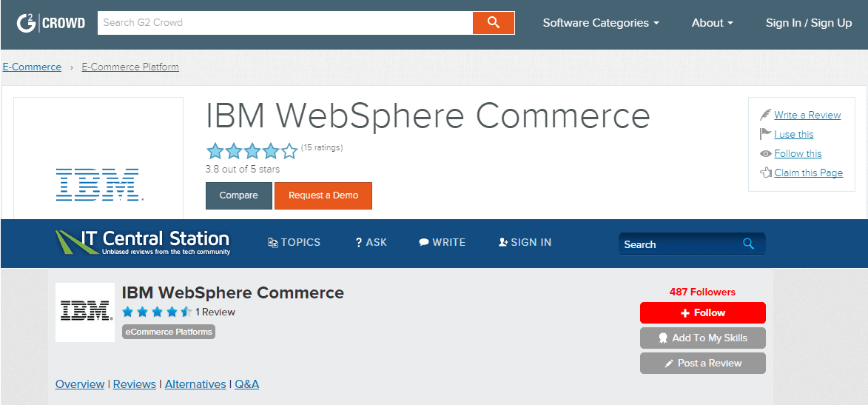Viewport: 868px width, 405px height.
Task: Expand the About menu
Action: click(x=712, y=23)
